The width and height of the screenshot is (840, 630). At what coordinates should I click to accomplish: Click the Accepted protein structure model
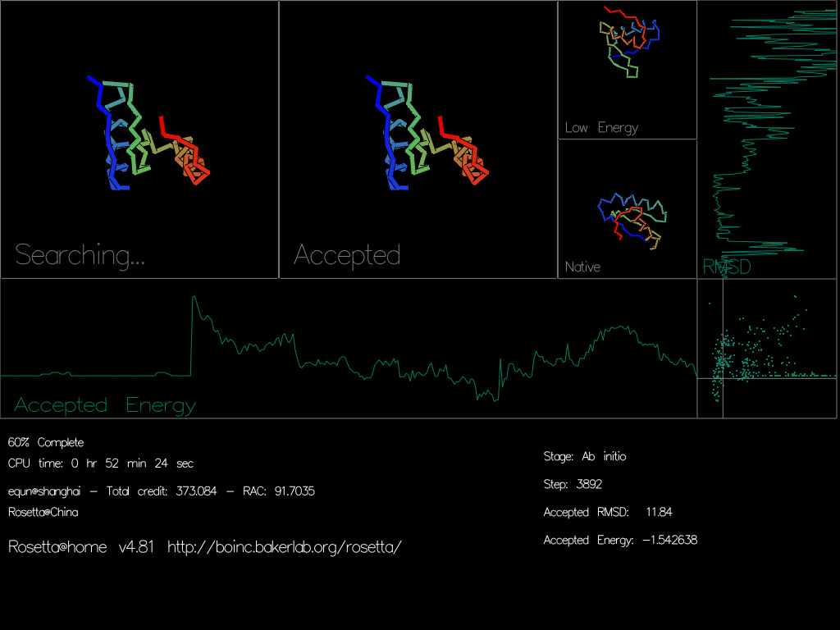coord(427,133)
